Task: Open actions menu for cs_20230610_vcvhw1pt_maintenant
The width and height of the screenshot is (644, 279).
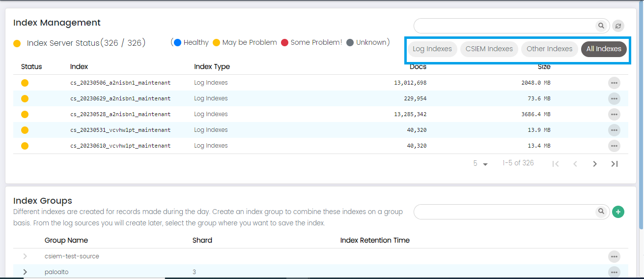Action: click(x=614, y=146)
